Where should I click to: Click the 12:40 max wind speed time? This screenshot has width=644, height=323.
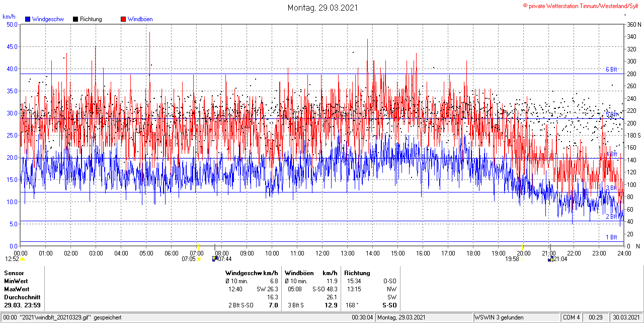tap(235, 289)
